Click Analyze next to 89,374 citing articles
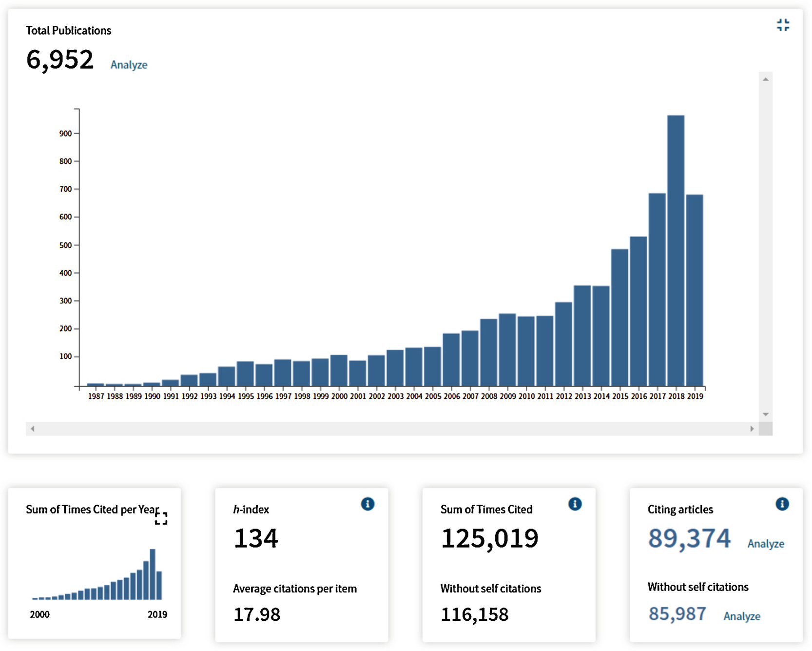This screenshot has width=812, height=651. click(766, 544)
